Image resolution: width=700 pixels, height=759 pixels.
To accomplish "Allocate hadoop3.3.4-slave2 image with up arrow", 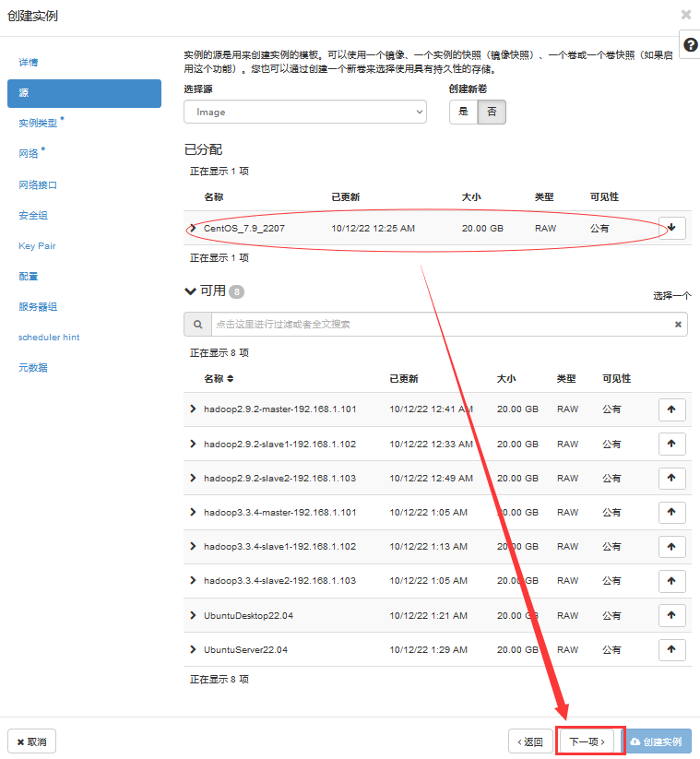I will [671, 581].
